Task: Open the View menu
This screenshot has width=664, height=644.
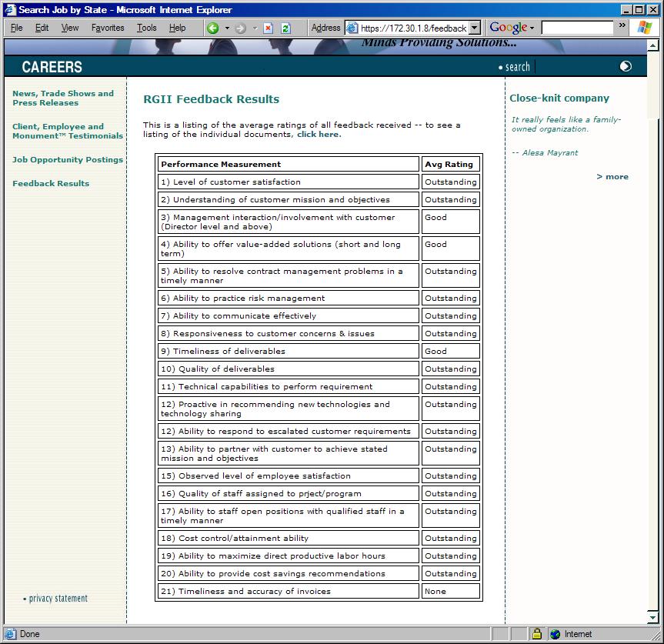Action: point(70,28)
